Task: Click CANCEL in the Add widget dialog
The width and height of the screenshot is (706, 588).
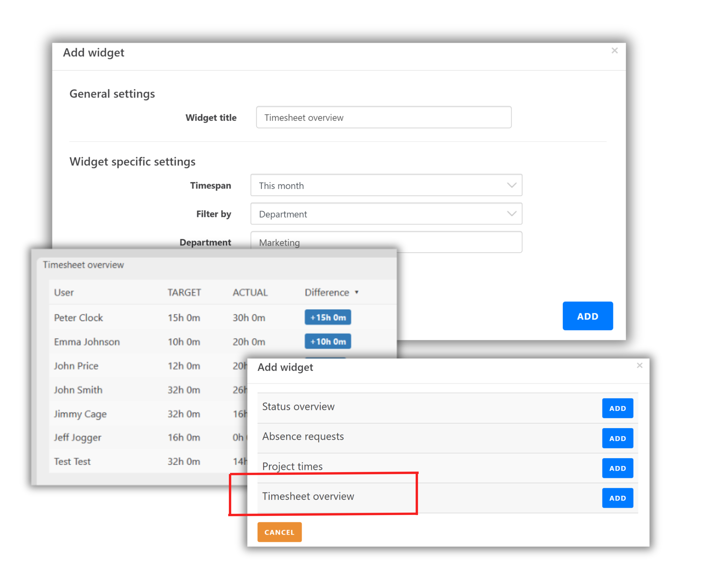Action: pyautogui.click(x=279, y=532)
